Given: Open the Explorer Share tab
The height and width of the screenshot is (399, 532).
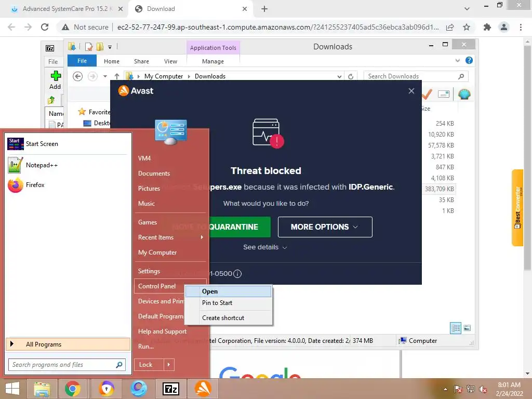Looking at the screenshot, I should click(141, 61).
